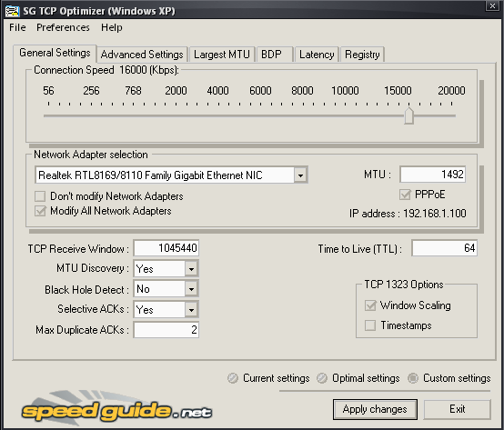Image resolution: width=504 pixels, height=430 pixels.
Task: Open the Preferences menu
Action: click(x=63, y=27)
